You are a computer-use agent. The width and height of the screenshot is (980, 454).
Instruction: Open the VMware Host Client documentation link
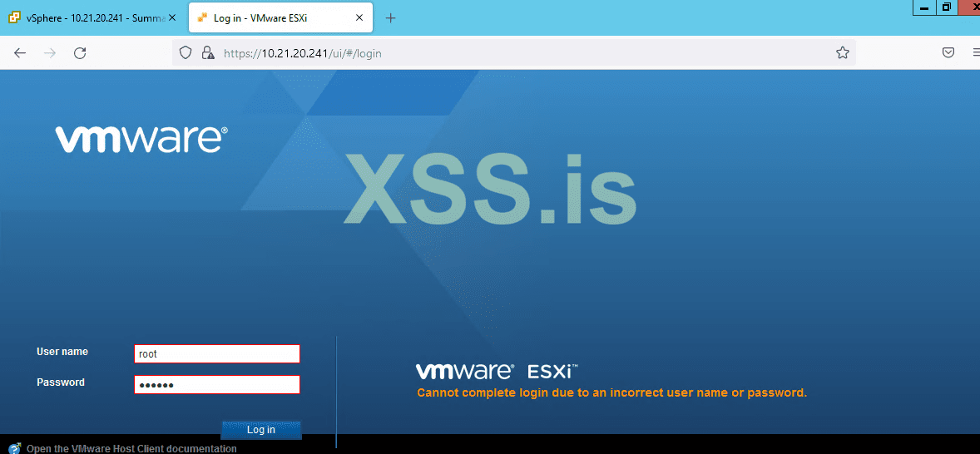click(131, 448)
